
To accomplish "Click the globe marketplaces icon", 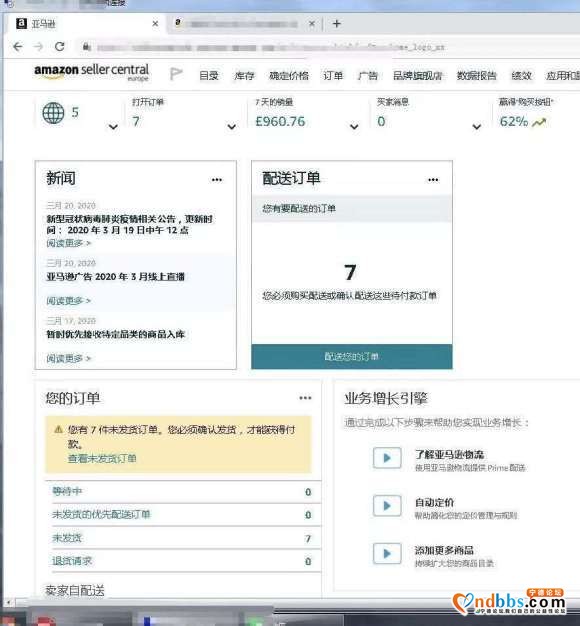I will 53,113.
